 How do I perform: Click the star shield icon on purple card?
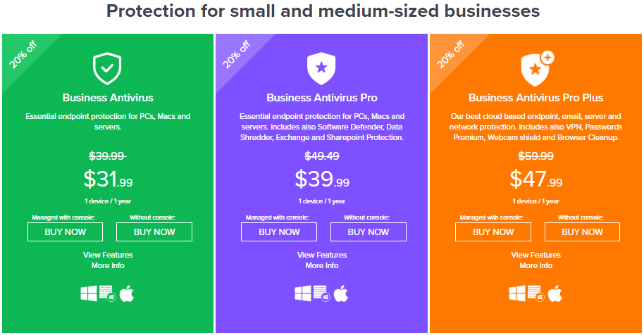pos(321,68)
